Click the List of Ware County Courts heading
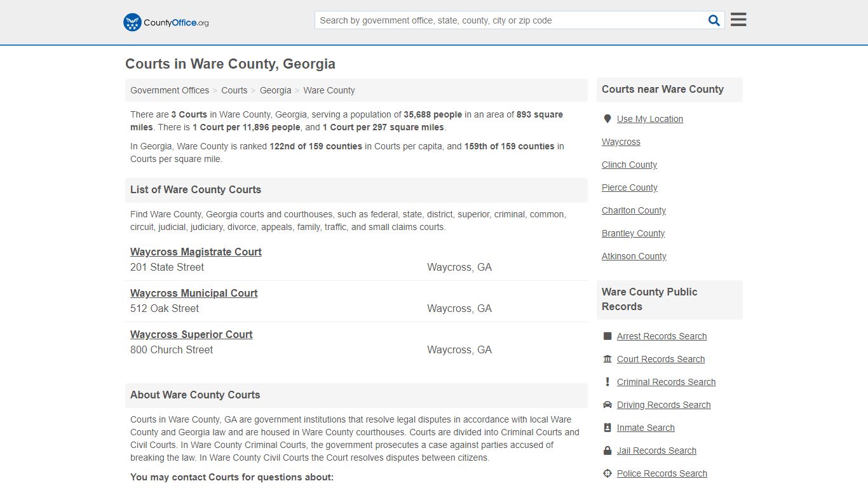This screenshot has width=868, height=488. coord(196,189)
